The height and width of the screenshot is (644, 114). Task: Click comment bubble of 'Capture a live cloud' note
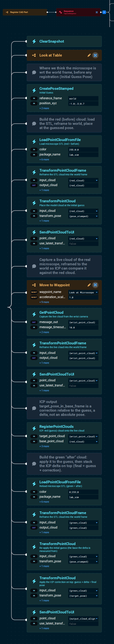pos(34,266)
